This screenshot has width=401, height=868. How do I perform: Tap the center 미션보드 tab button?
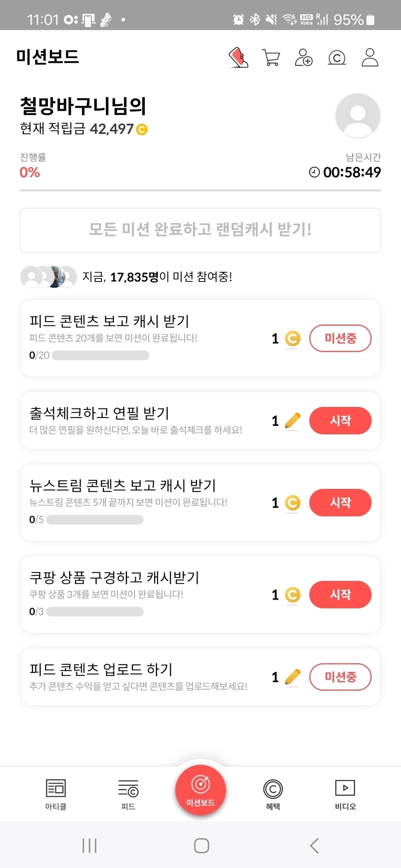(x=200, y=790)
